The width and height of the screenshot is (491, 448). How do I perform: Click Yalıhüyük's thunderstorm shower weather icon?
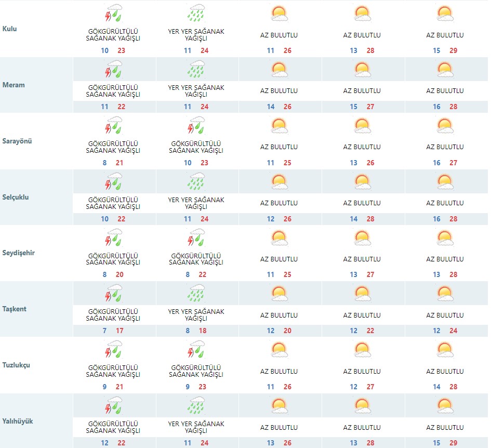click(x=113, y=405)
